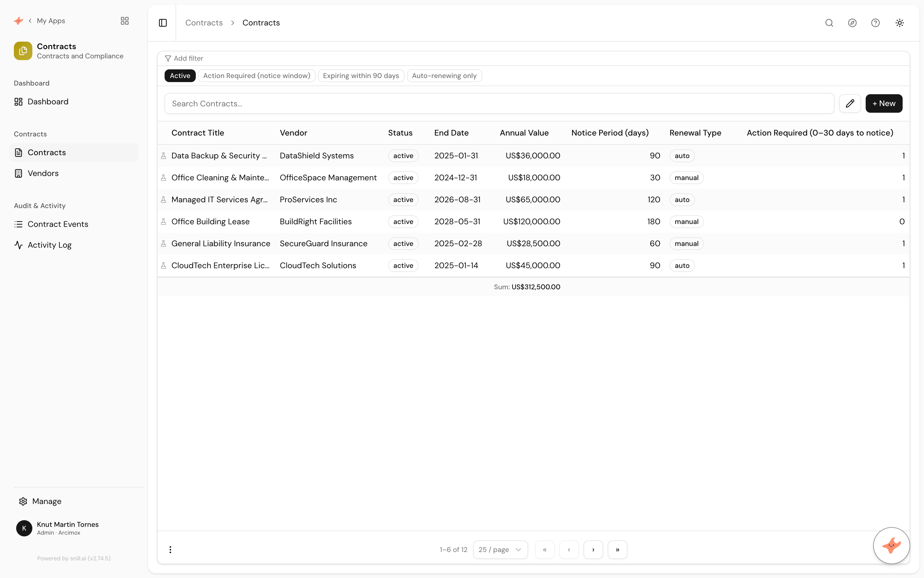The width and height of the screenshot is (924, 578).
Task: Go to next page
Action: click(593, 549)
